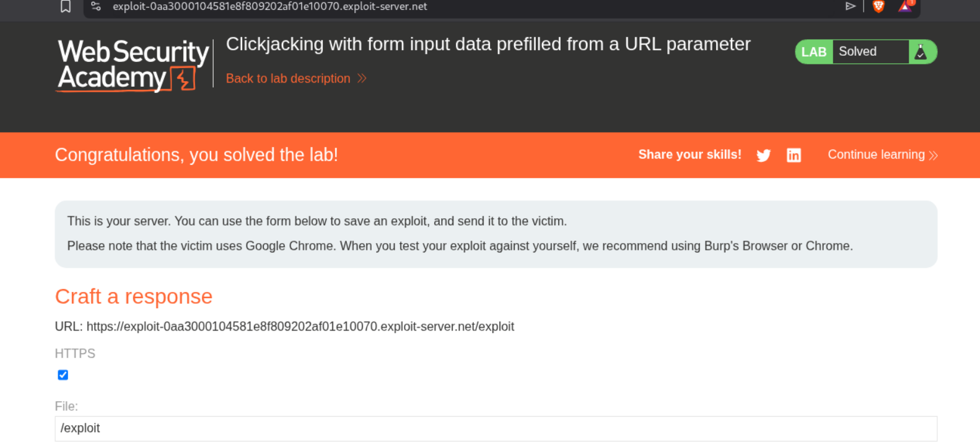Viewport: 980px width, 447px height.
Task: Click the Solved status label
Action: click(x=858, y=52)
